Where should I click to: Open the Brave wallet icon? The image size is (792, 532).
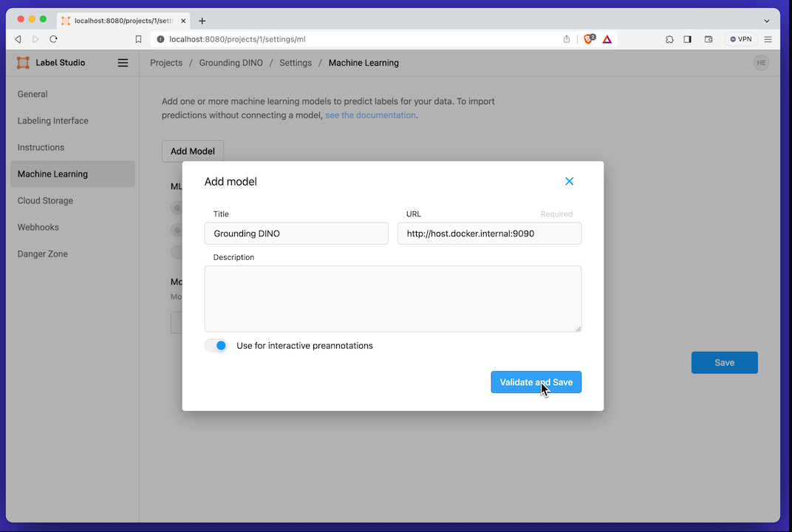(x=709, y=39)
